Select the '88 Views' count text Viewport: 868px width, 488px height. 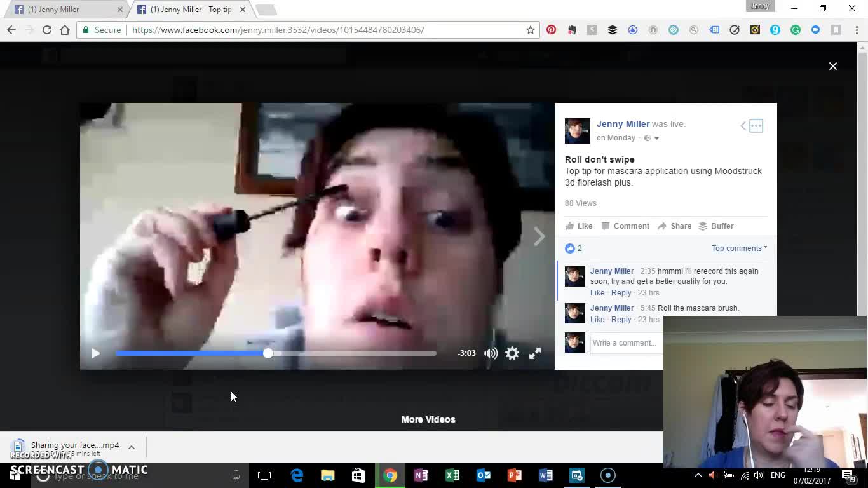(581, 203)
